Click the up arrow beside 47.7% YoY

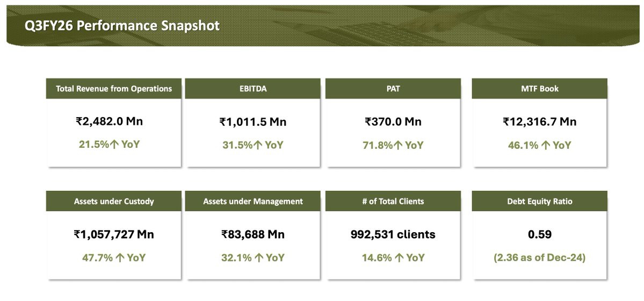point(120,258)
